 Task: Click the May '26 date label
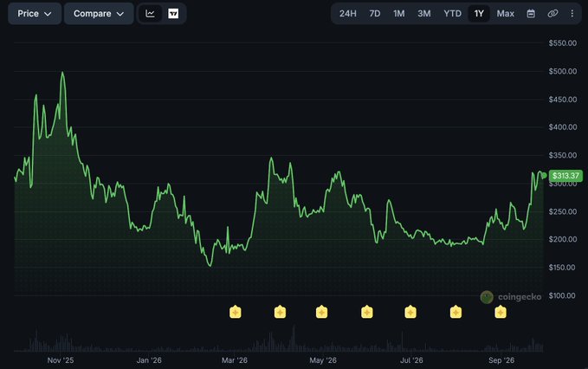coord(323,360)
